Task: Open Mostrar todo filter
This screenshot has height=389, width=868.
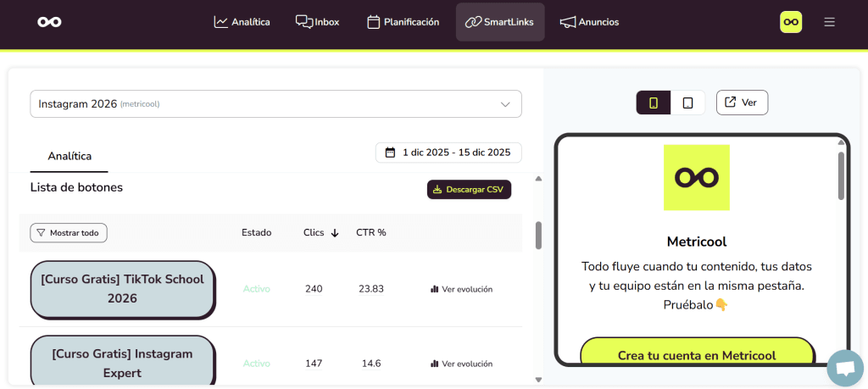Action: point(69,233)
